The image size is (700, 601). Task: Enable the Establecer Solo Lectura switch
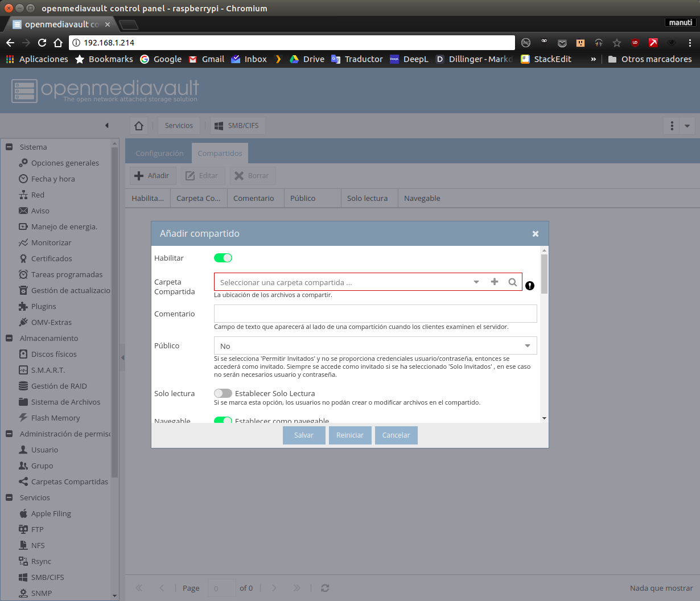(x=223, y=393)
